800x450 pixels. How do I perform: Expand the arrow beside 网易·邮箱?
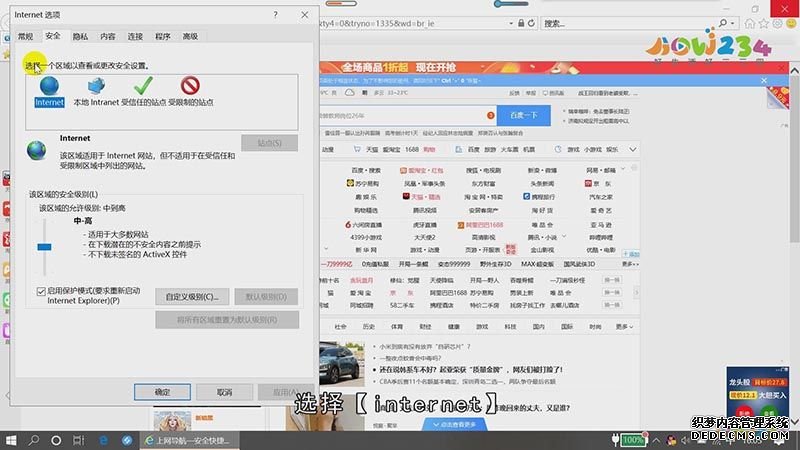[x=622, y=169]
